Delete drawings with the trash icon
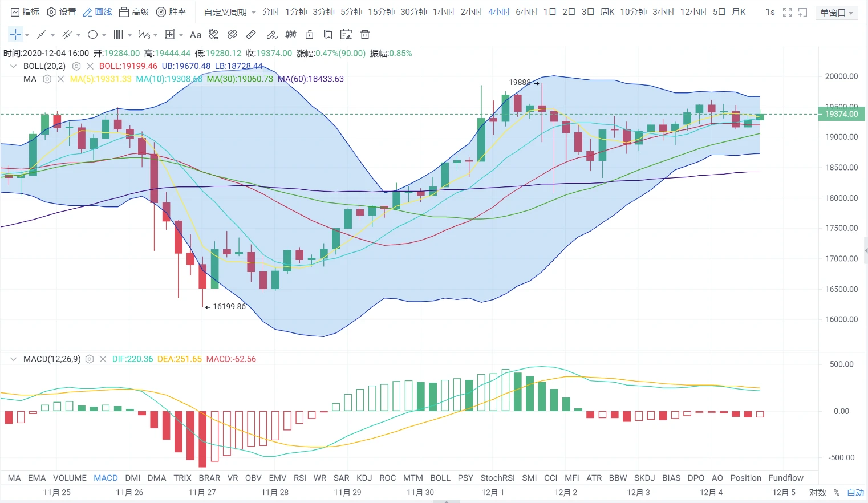 click(365, 35)
